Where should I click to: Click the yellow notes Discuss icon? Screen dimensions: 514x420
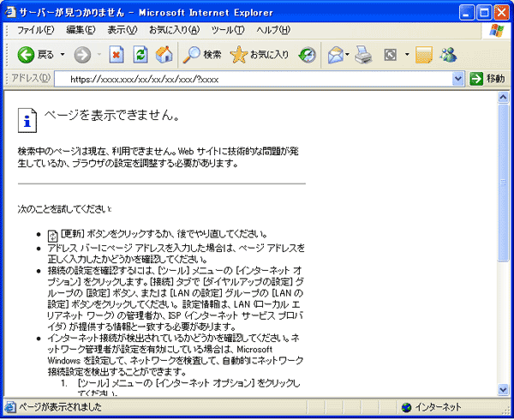424,55
